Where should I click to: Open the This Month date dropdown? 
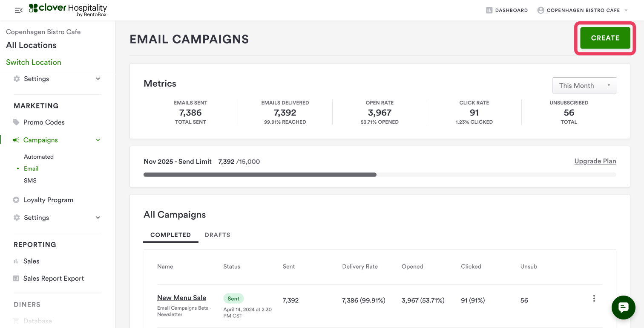(584, 85)
